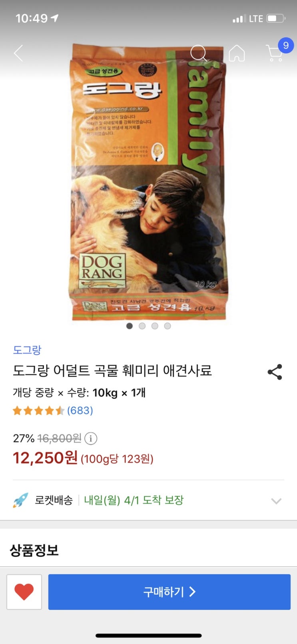The width and height of the screenshot is (297, 644).
Task: Open the 도그랑 brand link
Action: pos(27,350)
